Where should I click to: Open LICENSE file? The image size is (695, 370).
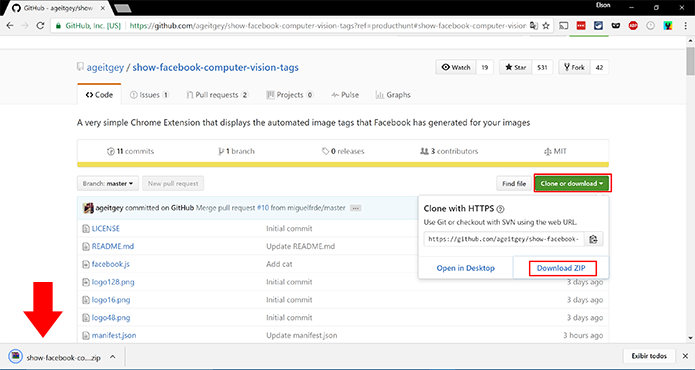[105, 229]
